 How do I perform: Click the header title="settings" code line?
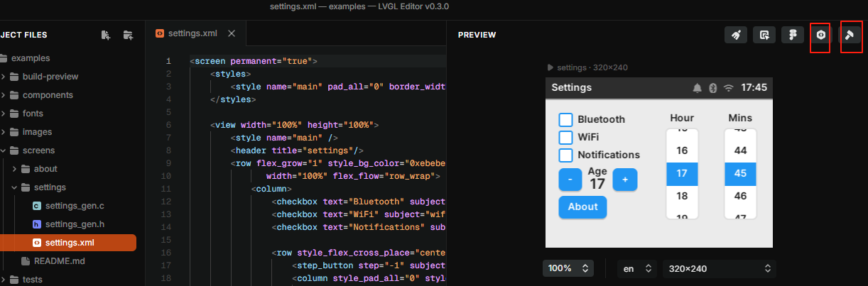point(297,150)
